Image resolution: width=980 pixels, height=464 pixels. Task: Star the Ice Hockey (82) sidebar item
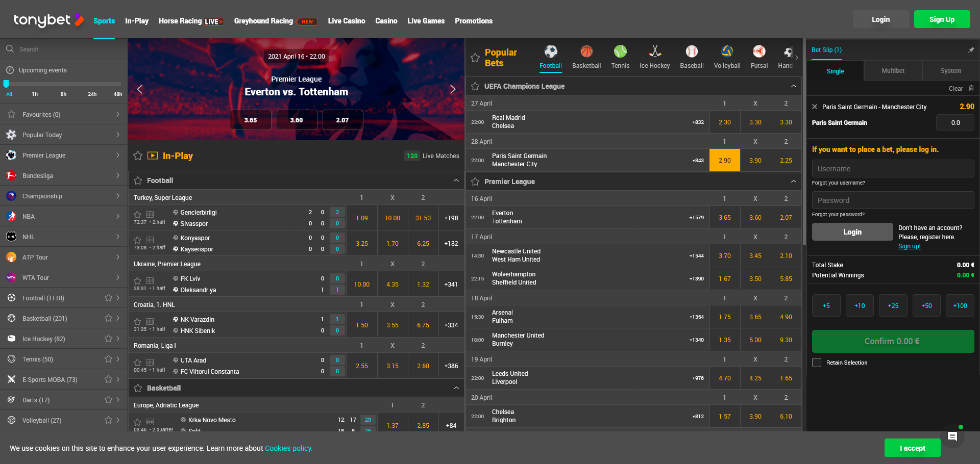[x=108, y=339]
